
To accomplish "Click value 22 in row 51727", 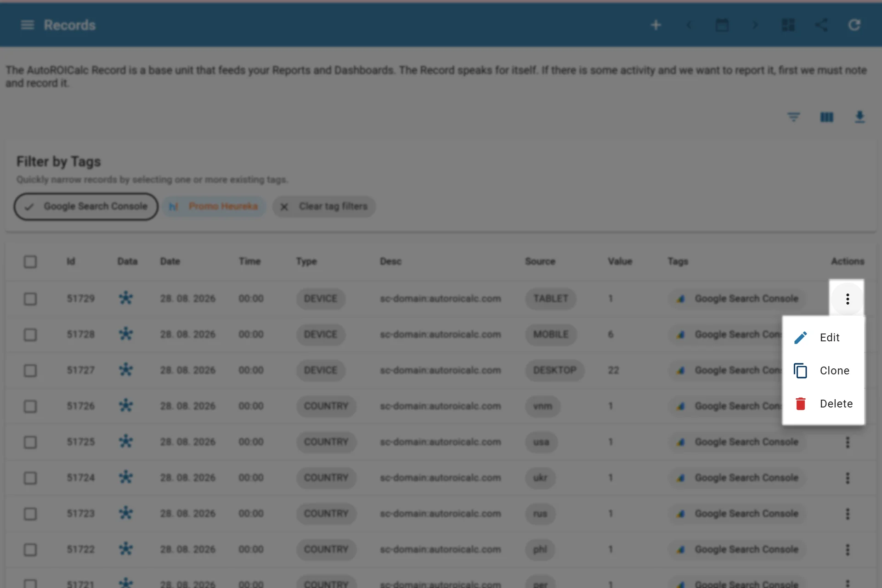I will pos(614,370).
